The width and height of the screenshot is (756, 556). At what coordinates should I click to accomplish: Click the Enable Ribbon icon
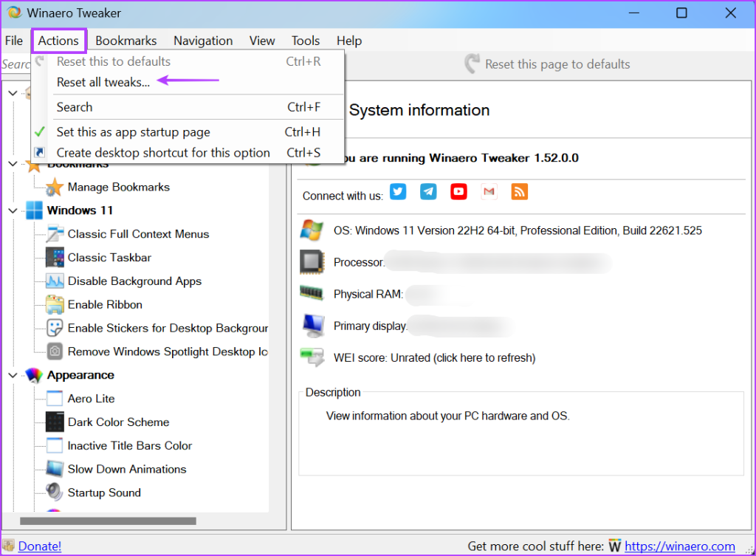[55, 304]
